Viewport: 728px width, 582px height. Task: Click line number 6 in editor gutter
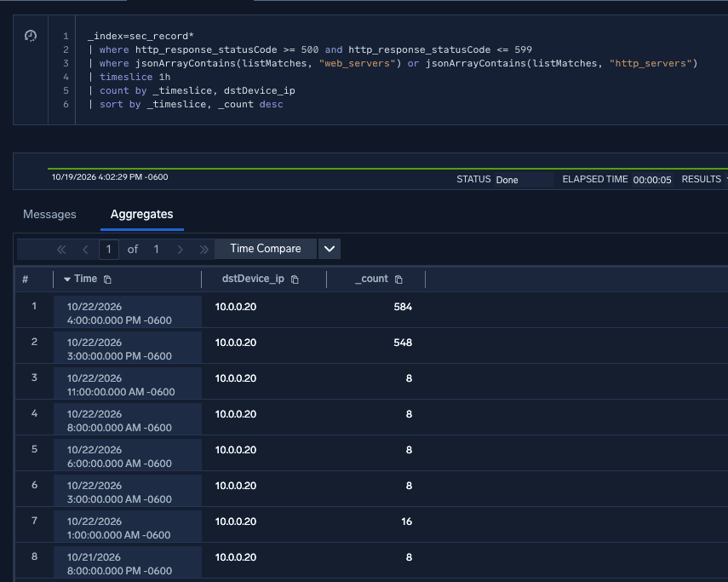(66, 104)
